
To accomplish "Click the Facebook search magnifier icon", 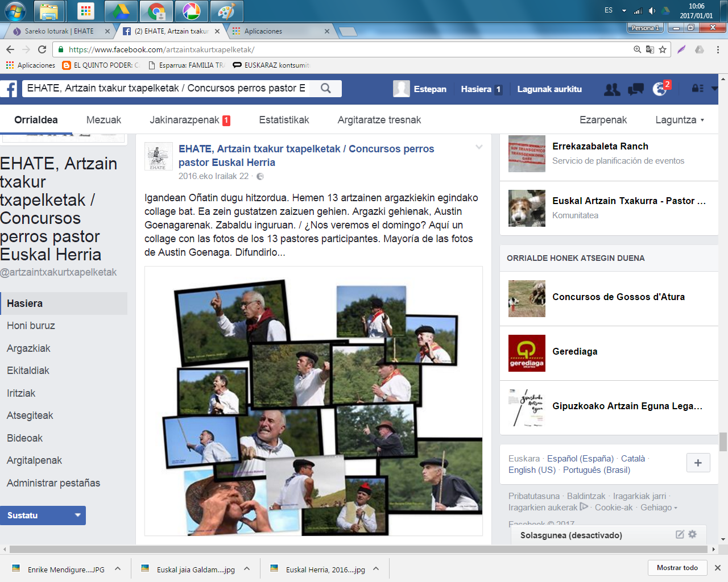I will point(325,88).
